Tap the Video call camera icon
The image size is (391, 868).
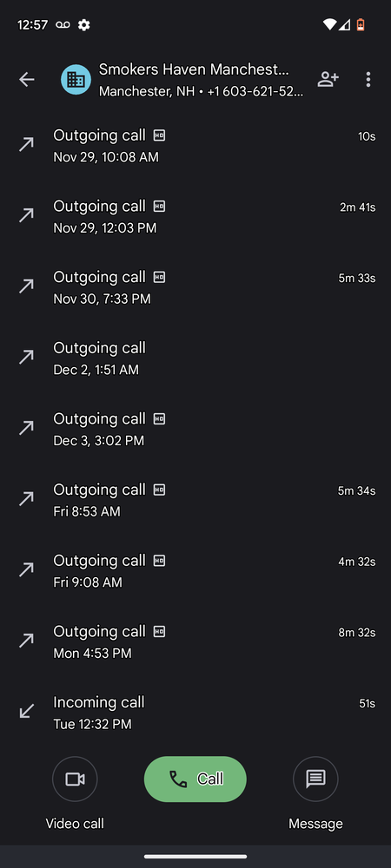pyautogui.click(x=75, y=779)
